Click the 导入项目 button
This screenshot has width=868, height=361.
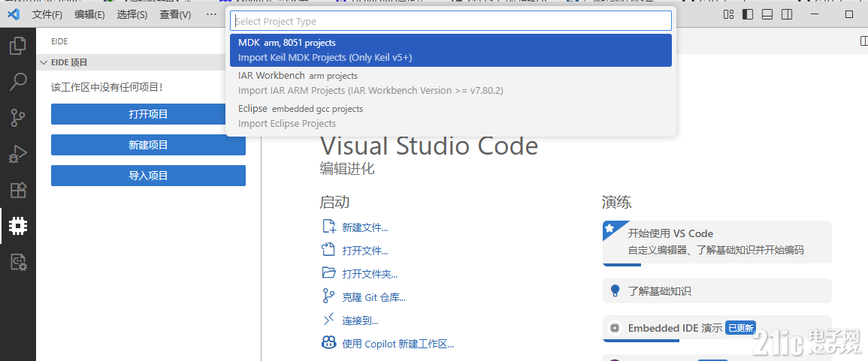[148, 176]
